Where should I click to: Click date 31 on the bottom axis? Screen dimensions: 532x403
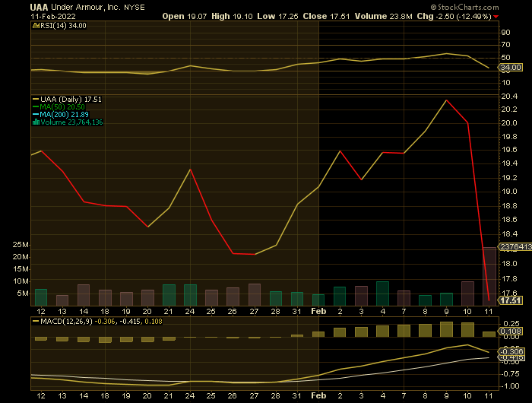pyautogui.click(x=297, y=396)
